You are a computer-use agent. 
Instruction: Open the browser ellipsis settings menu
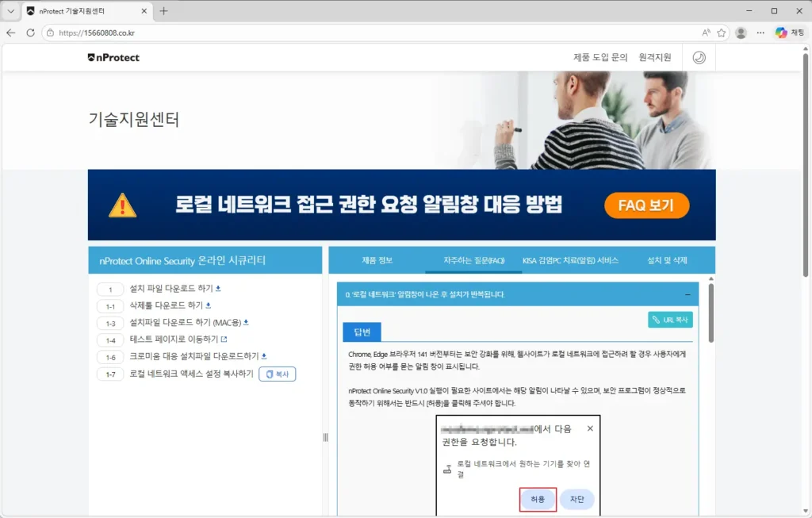[x=760, y=33]
